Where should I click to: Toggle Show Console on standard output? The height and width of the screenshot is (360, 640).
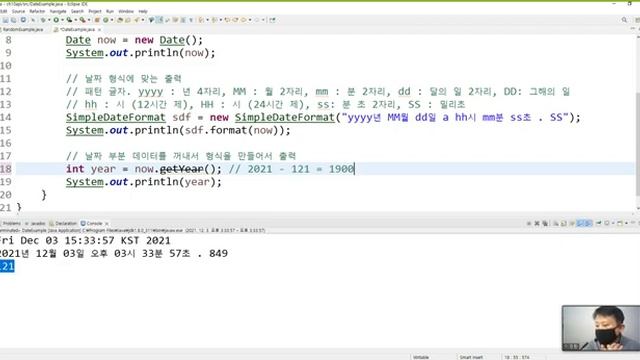pos(580,223)
